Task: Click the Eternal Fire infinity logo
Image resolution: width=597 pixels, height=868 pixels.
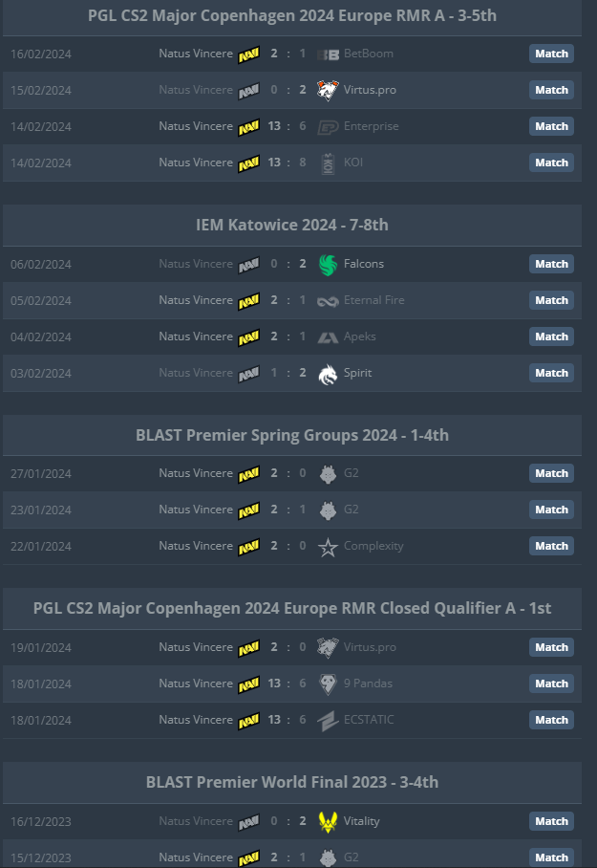Action: click(328, 301)
